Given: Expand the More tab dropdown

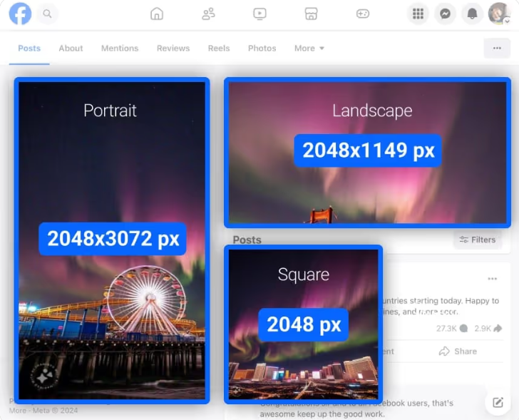Looking at the screenshot, I should coord(309,48).
